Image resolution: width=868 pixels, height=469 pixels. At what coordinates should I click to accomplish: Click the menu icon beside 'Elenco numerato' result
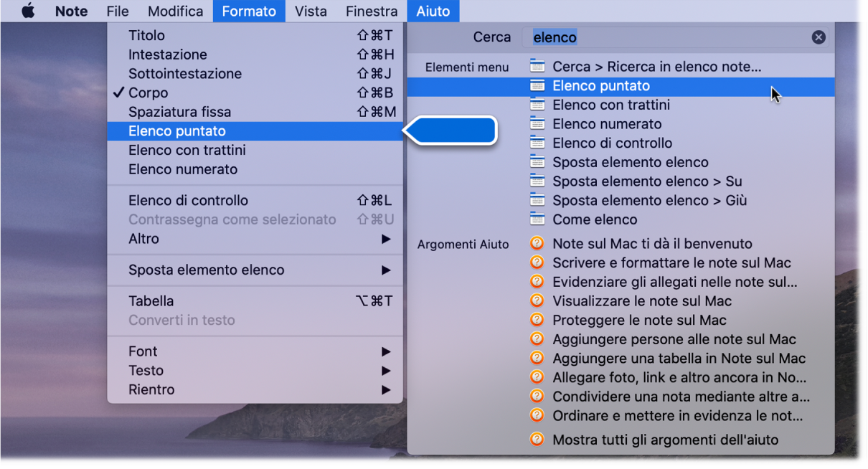coord(537,123)
